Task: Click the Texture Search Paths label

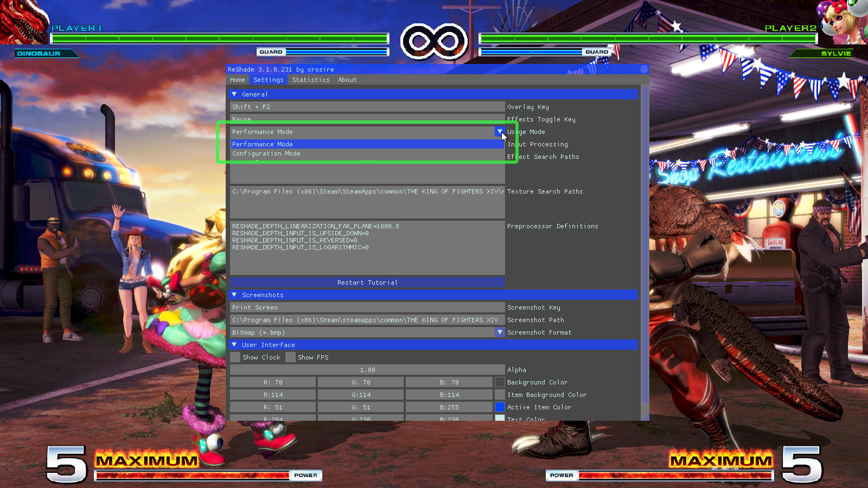Action: coord(545,191)
